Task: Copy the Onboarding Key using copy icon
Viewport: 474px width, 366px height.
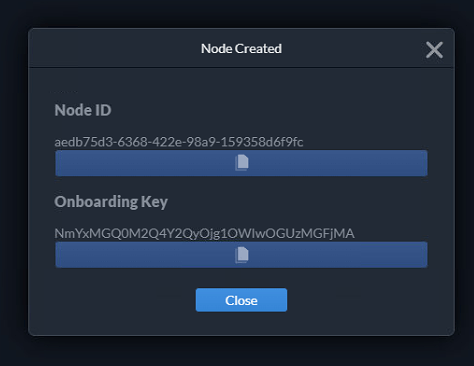Action: coord(241,255)
